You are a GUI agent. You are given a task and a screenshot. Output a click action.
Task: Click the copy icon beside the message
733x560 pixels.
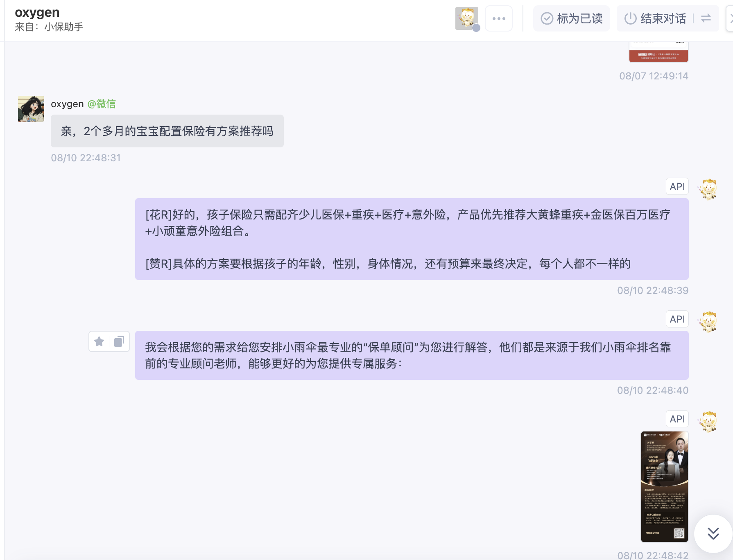point(119,341)
